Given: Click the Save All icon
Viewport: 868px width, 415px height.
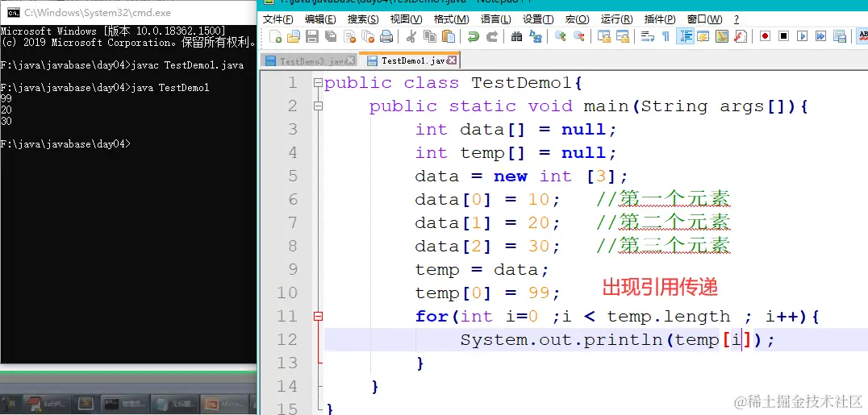Looking at the screenshot, I should (x=331, y=36).
